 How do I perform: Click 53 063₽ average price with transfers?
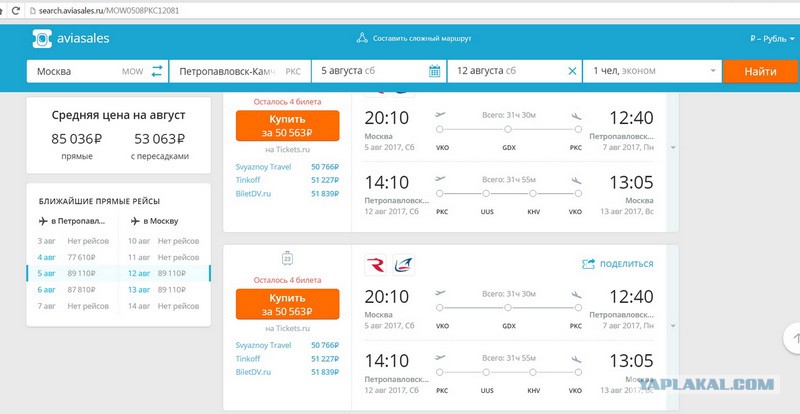159,139
